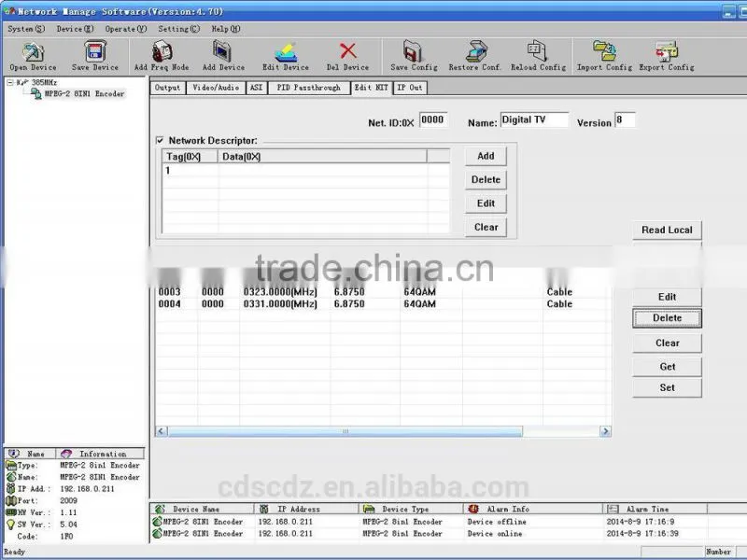Click the highlighted Delete button on the right
Image resolution: width=747 pixels, height=560 pixels.
point(667,318)
